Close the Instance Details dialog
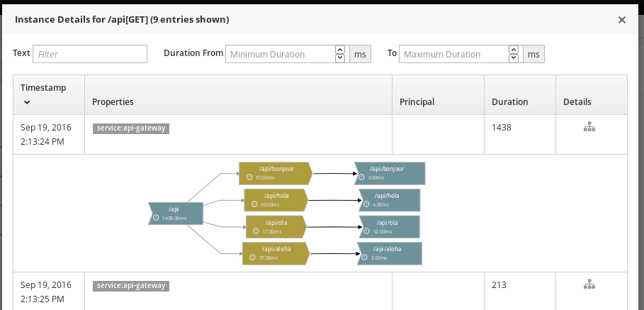 coord(622,20)
